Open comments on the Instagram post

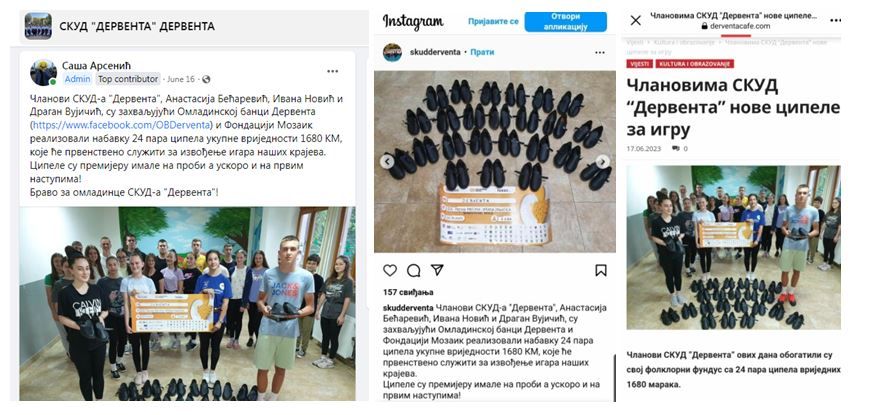click(x=414, y=270)
